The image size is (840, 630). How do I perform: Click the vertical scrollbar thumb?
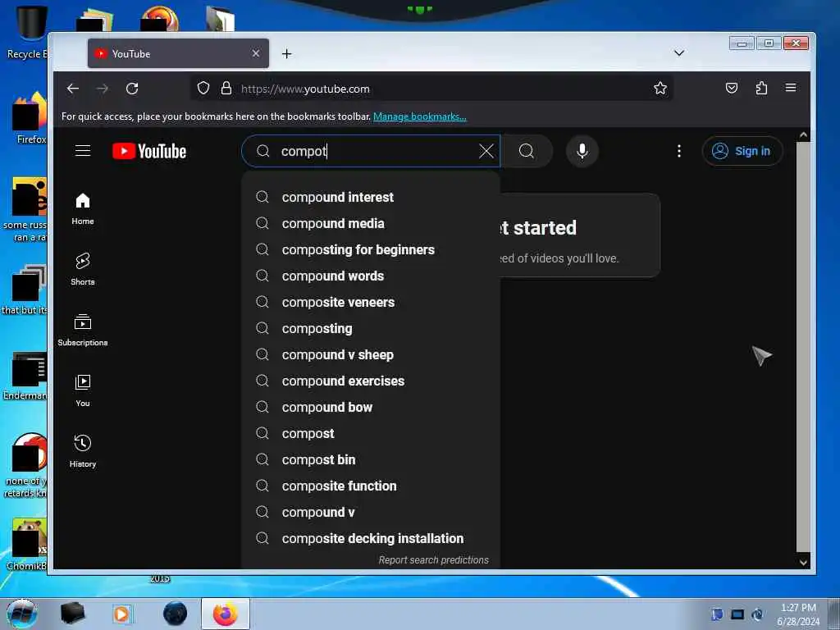(803, 347)
